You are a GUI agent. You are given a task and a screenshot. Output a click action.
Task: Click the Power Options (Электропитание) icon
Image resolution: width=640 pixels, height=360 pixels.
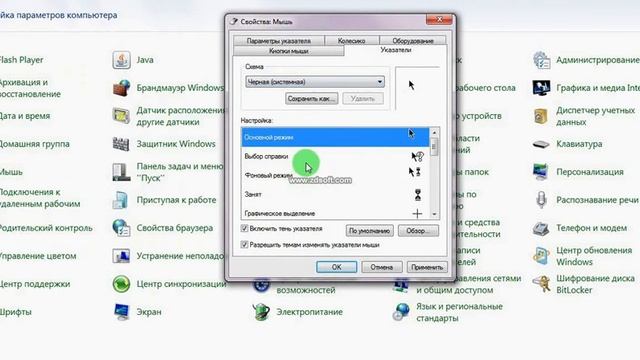(261, 312)
